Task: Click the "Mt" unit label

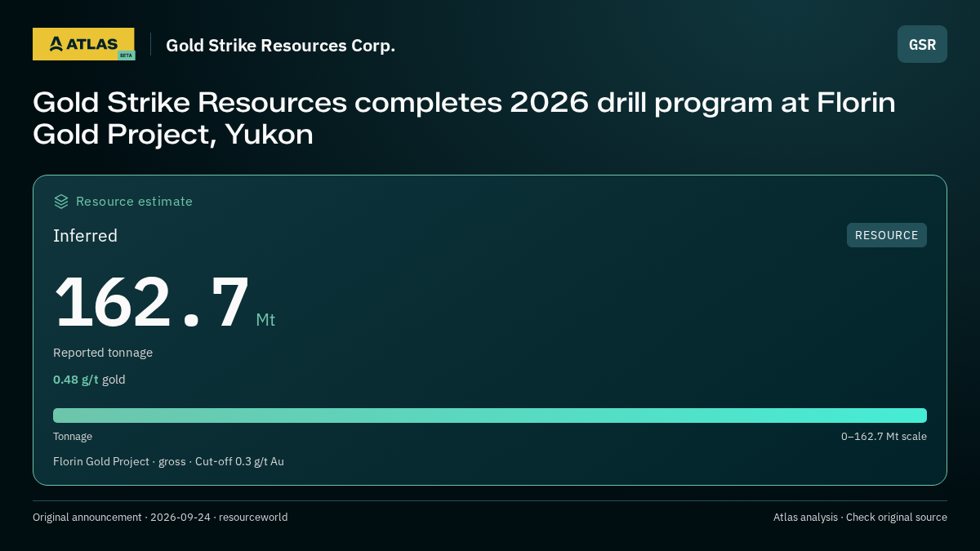Action: [265, 320]
